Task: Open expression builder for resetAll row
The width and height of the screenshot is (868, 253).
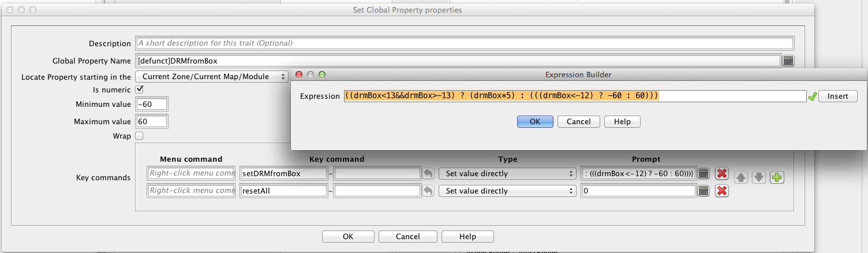Action: 704,191
